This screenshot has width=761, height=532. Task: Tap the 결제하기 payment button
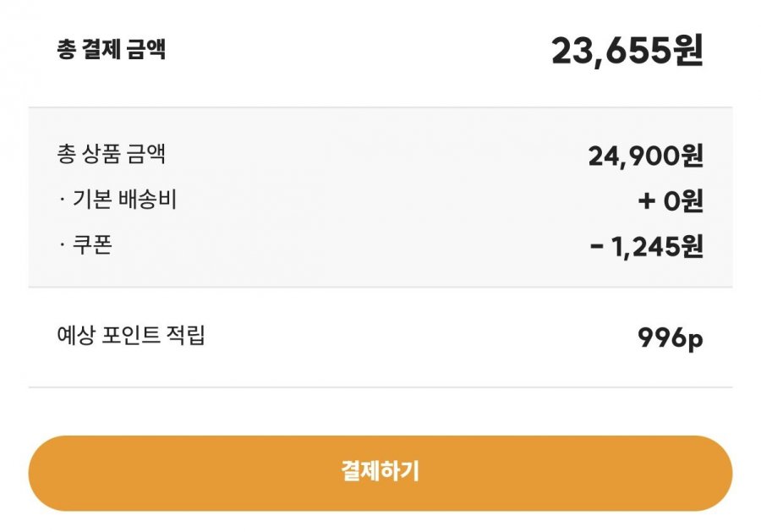380,472
